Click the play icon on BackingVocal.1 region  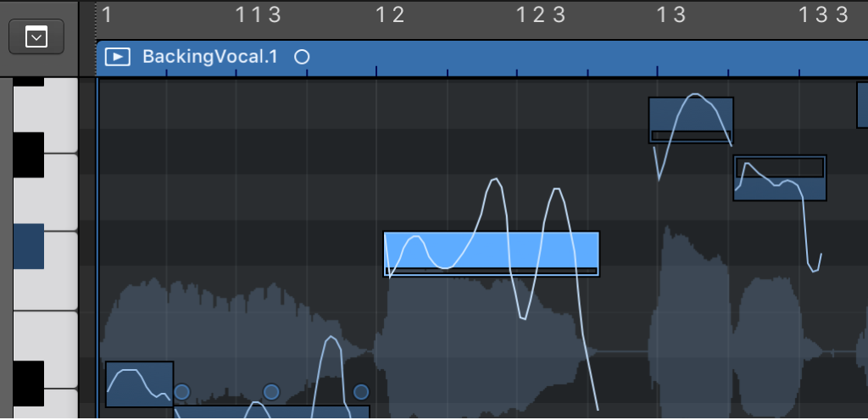point(118,57)
